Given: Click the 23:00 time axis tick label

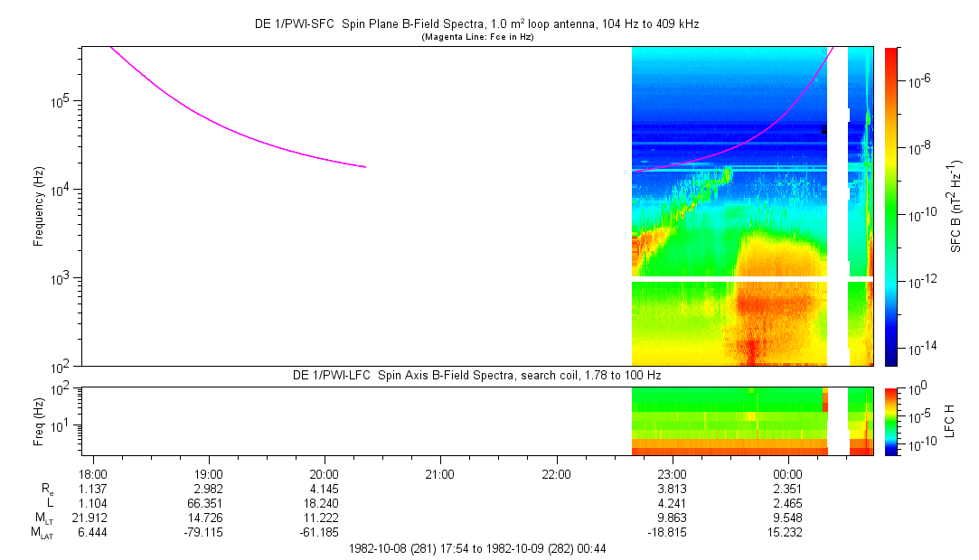Looking at the screenshot, I should [x=672, y=474].
